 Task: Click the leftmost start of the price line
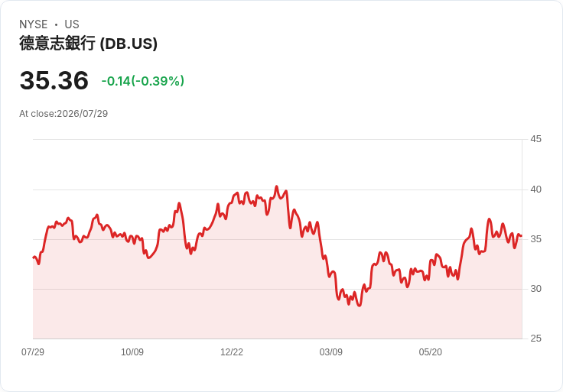(x=34, y=258)
